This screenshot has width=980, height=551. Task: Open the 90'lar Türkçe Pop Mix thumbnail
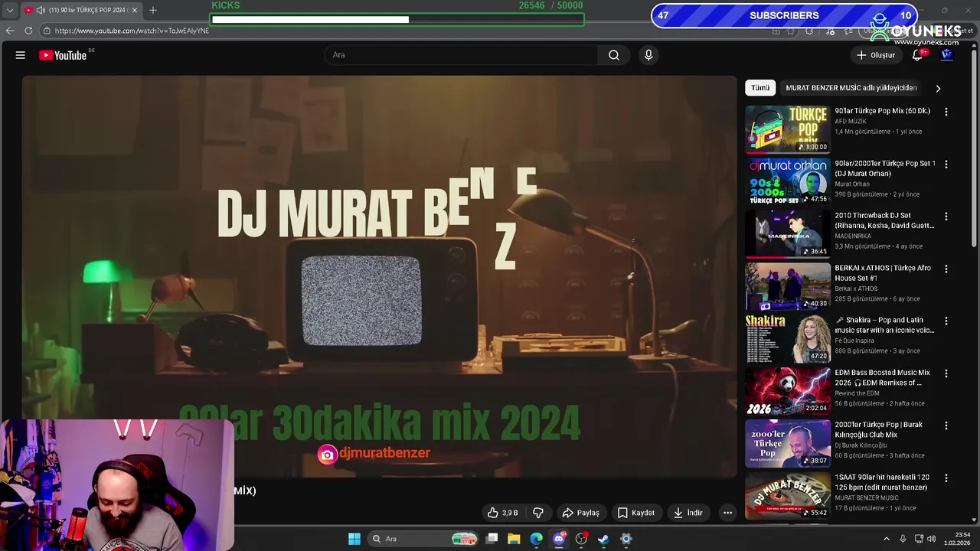coord(788,129)
